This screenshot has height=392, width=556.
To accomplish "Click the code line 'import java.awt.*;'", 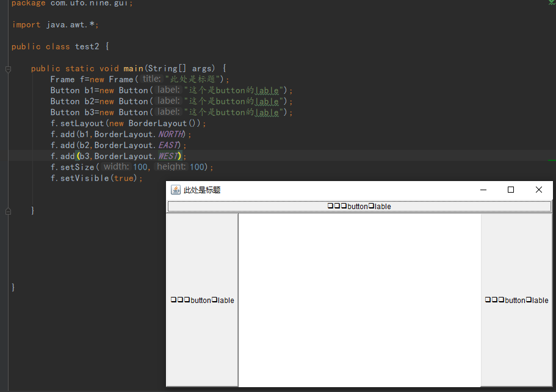I will click(55, 25).
